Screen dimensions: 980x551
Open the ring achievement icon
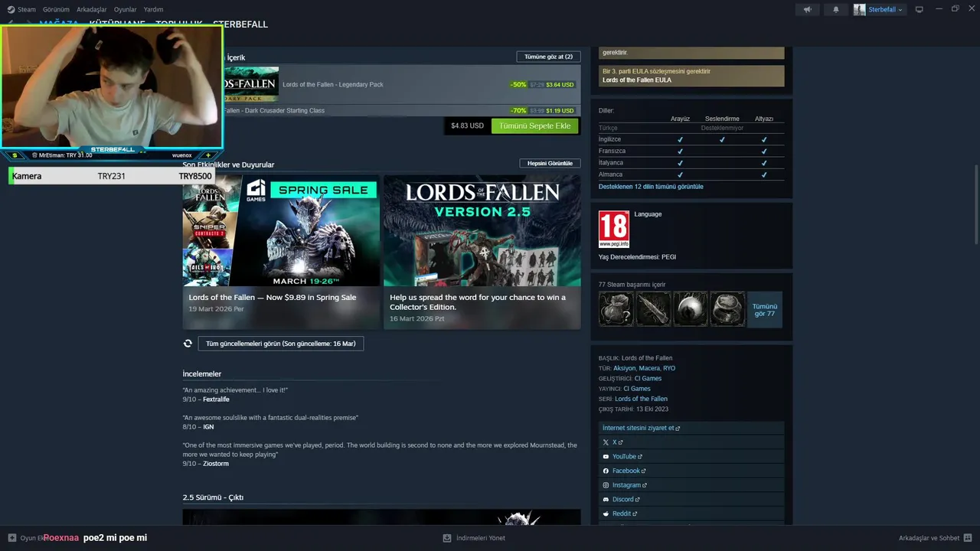[x=727, y=309]
